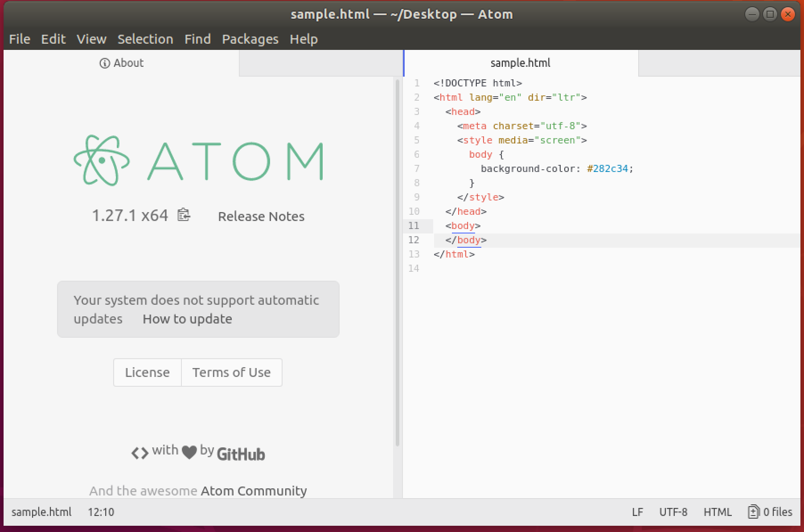The height and width of the screenshot is (532, 804).
Task: Open the Packages menu
Action: point(250,39)
